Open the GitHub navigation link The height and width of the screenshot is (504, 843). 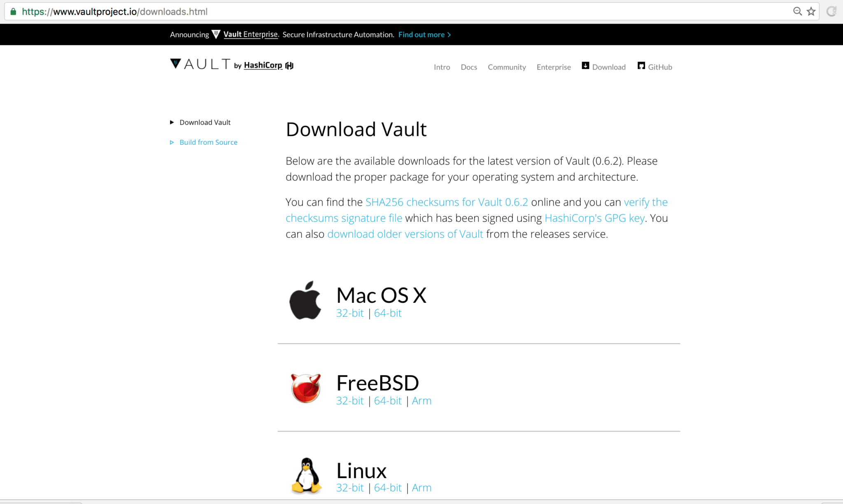(x=659, y=67)
